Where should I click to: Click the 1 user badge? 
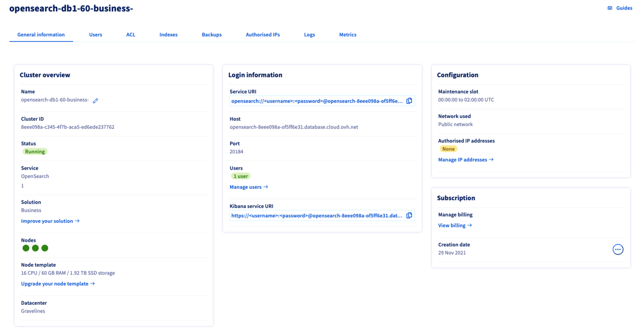[241, 176]
